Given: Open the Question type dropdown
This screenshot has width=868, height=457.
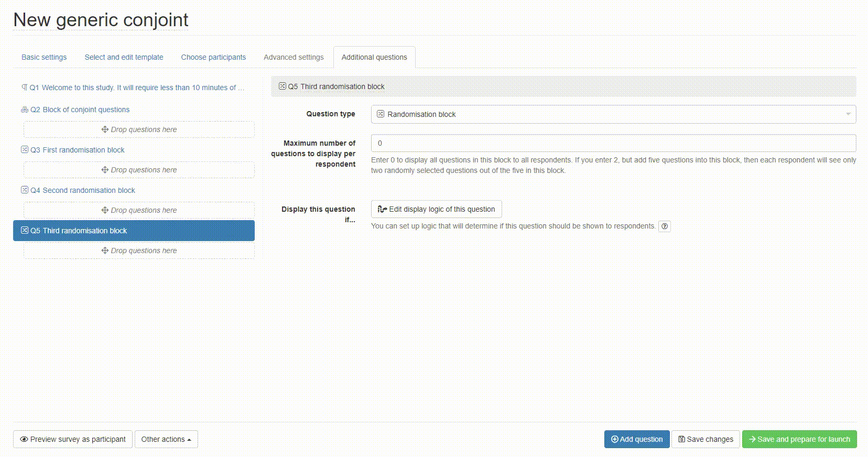Looking at the screenshot, I should (613, 114).
